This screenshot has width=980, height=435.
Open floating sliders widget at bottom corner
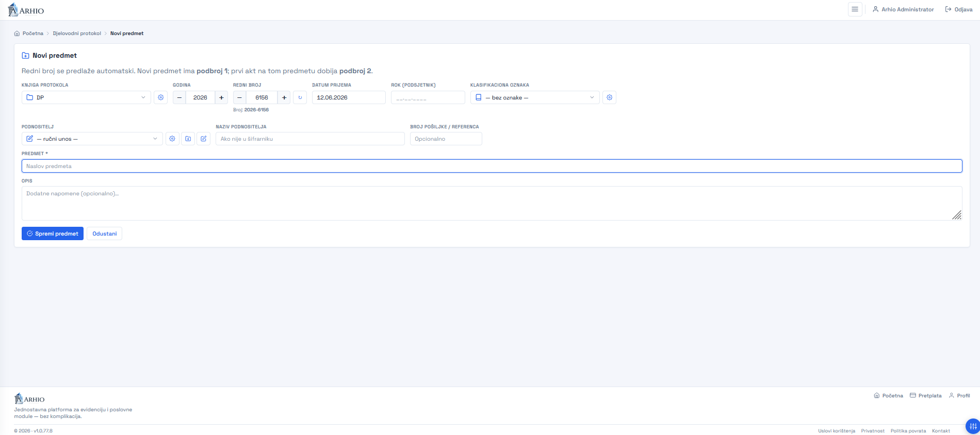pos(972,426)
